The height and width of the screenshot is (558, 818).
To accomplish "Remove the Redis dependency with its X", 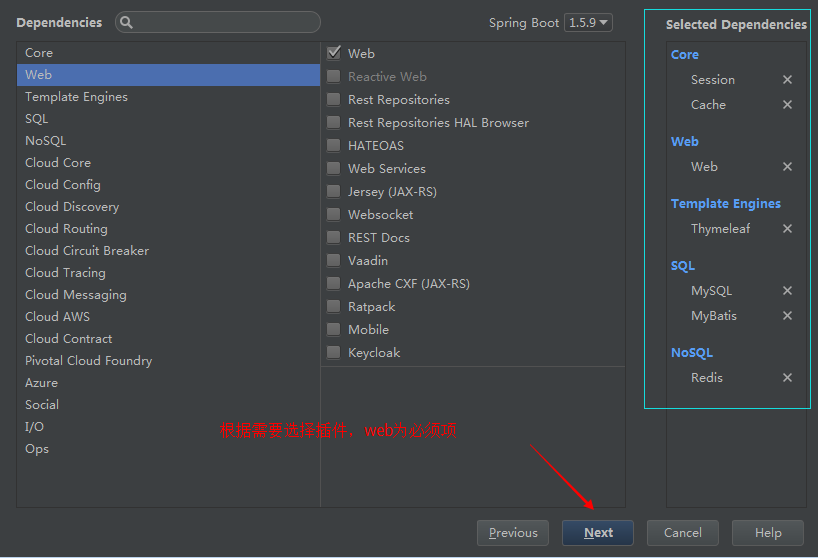I will 787,378.
